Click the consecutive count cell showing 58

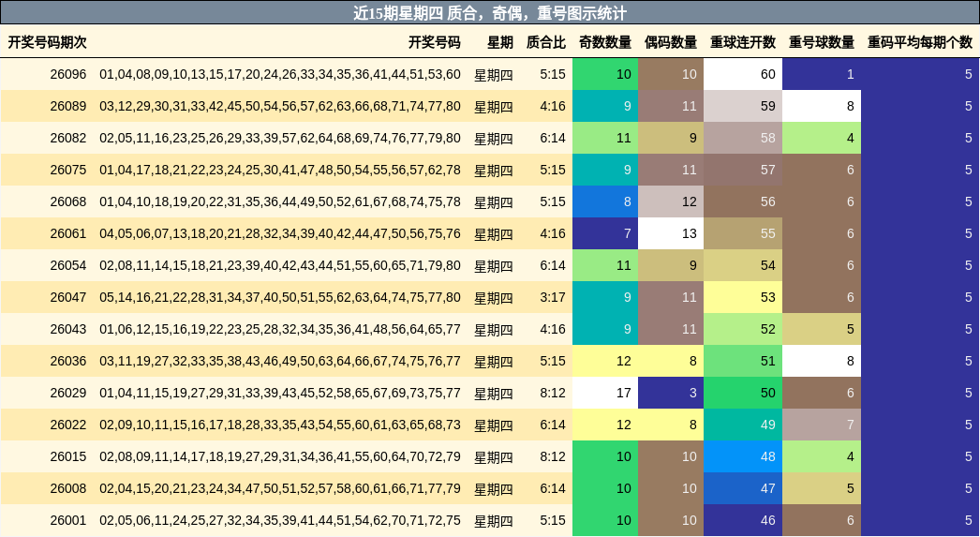click(x=743, y=138)
